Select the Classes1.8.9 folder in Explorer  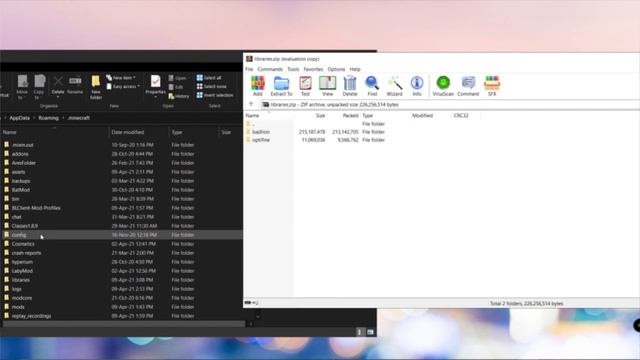(24, 226)
